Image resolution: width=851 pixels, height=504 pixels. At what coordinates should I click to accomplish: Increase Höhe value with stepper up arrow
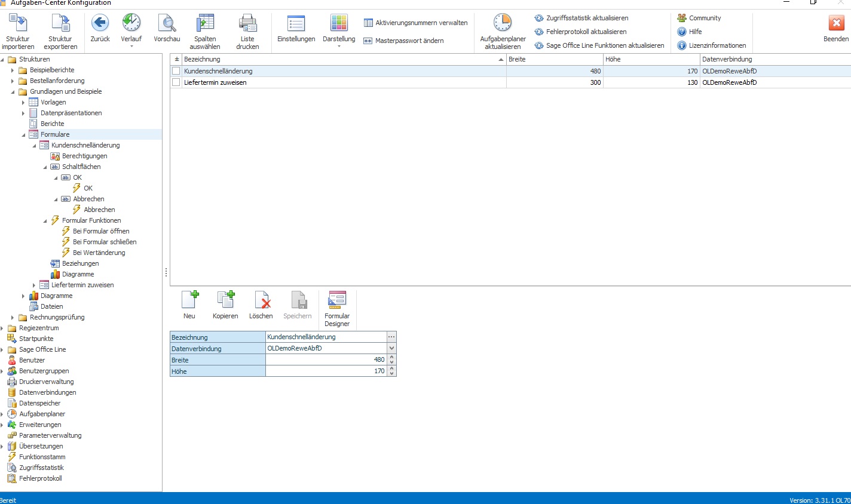pyautogui.click(x=391, y=368)
